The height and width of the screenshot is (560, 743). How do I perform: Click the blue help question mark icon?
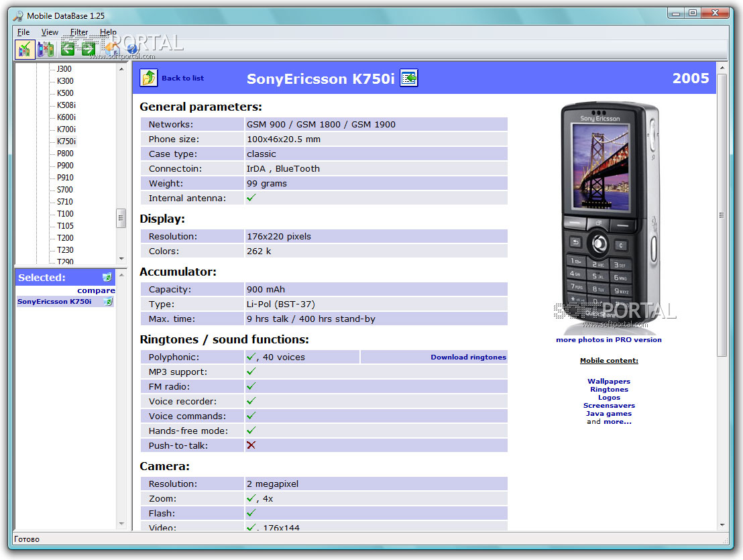[x=132, y=48]
